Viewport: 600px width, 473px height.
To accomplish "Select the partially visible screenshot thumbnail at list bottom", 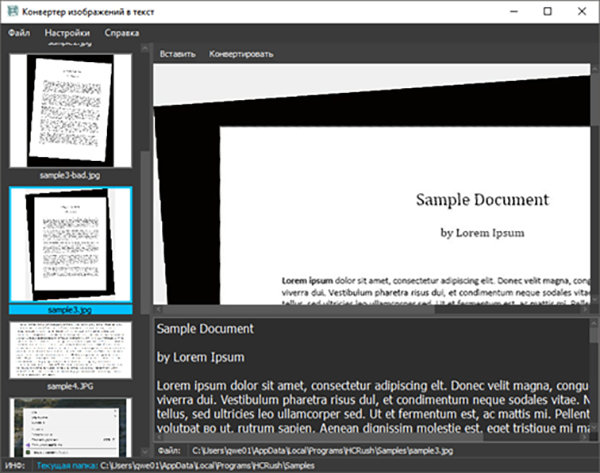I will click(x=70, y=427).
